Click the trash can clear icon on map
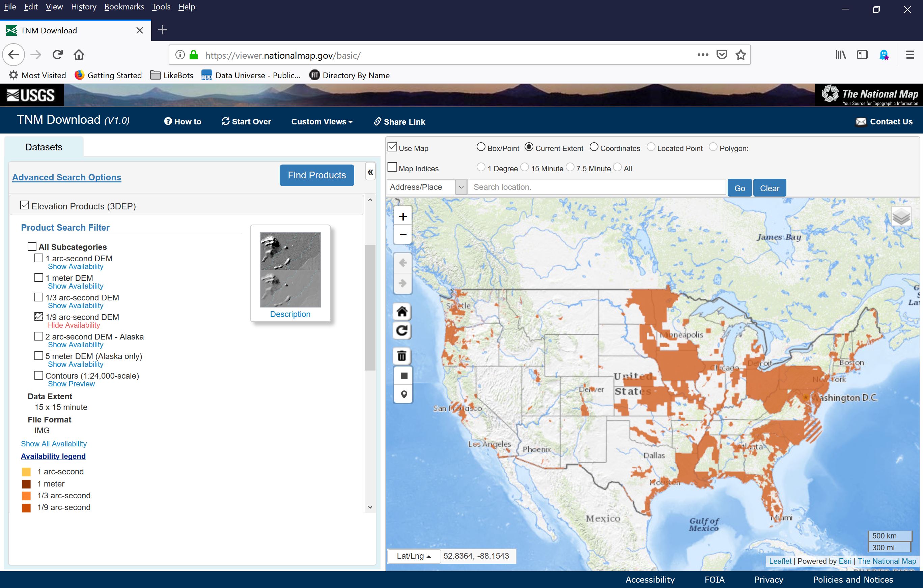The height and width of the screenshot is (588, 923). click(x=402, y=356)
